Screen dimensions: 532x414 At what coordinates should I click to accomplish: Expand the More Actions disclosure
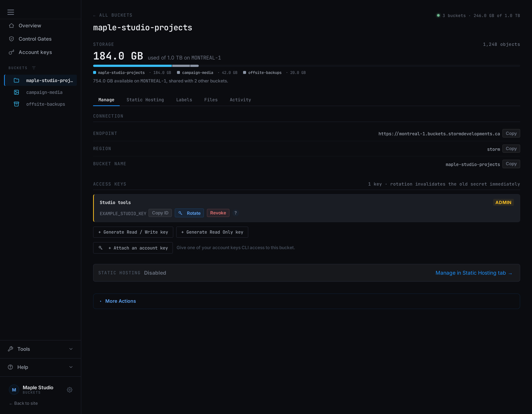[x=306, y=301]
